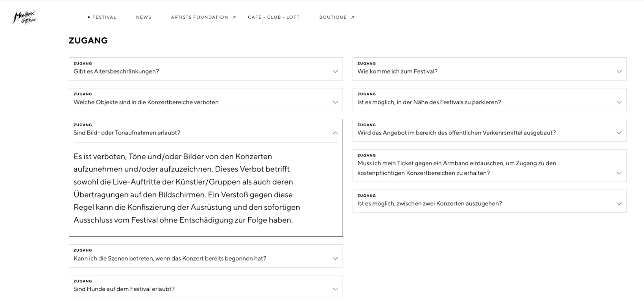Open the Artists Foundation link
Viewport: 644px width, 303px height.
point(199,17)
